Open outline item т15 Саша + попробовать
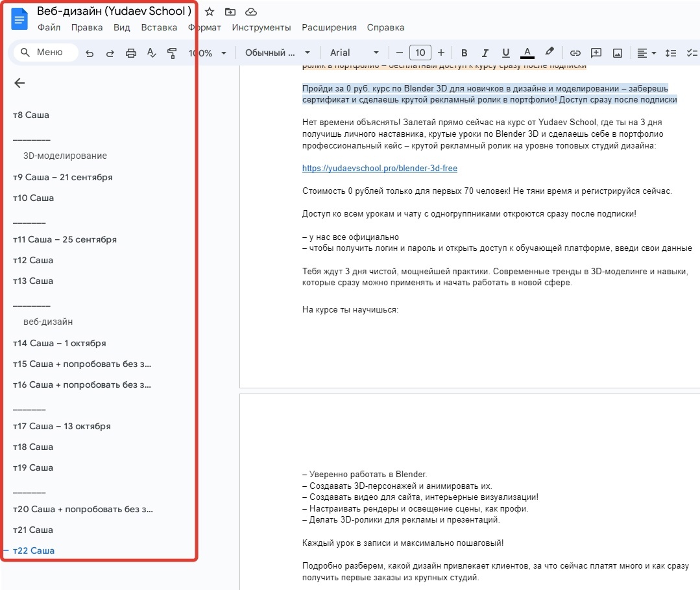700x590 pixels. click(x=82, y=364)
